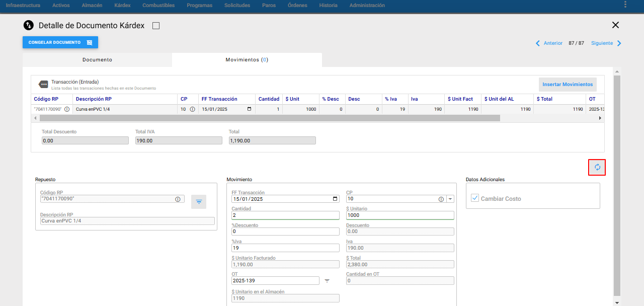The height and width of the screenshot is (306, 644).
Task: Click the Cantidad column header
Action: (x=269, y=99)
